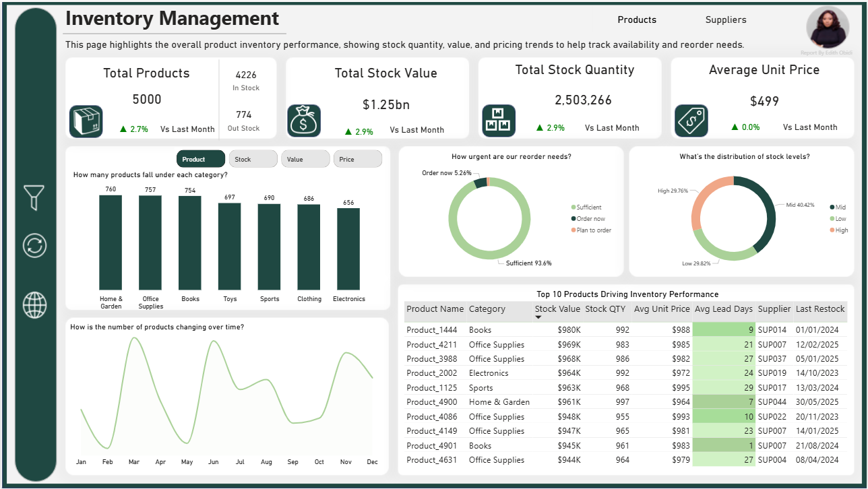Click the money bag Stock Value icon
The image size is (868, 489).
(303, 121)
